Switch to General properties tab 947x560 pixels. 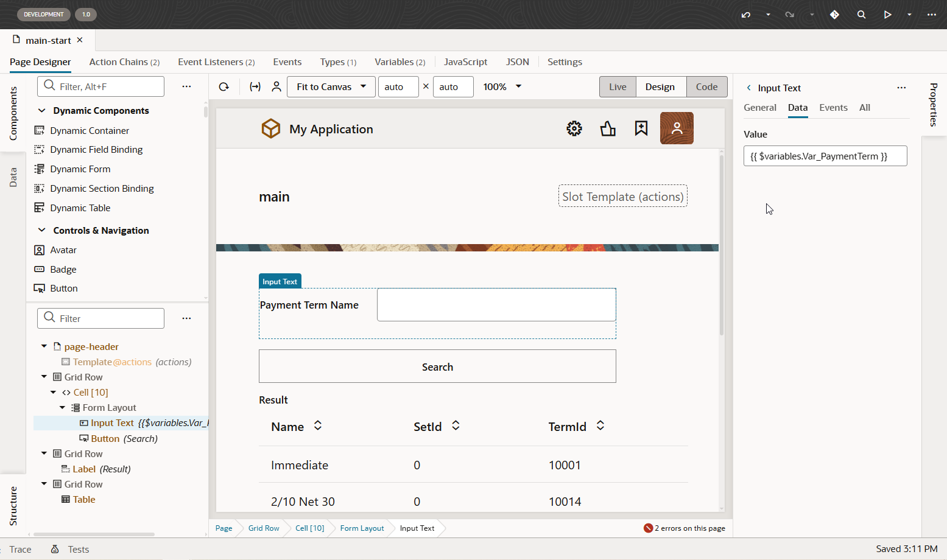coord(760,108)
